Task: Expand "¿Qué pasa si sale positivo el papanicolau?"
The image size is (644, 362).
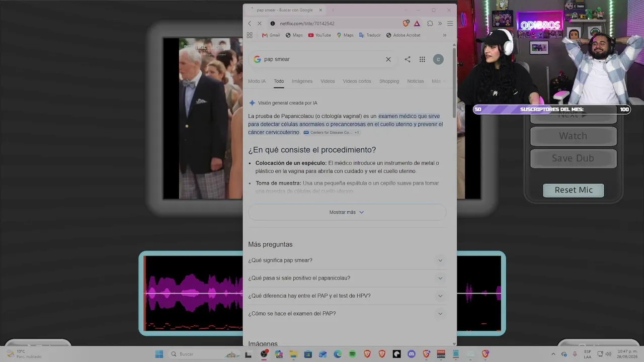Action: [x=347, y=278]
